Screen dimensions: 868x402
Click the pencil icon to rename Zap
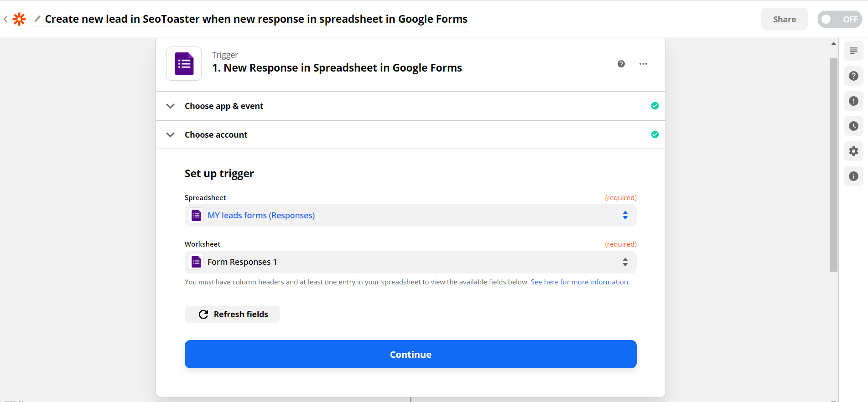click(x=37, y=19)
